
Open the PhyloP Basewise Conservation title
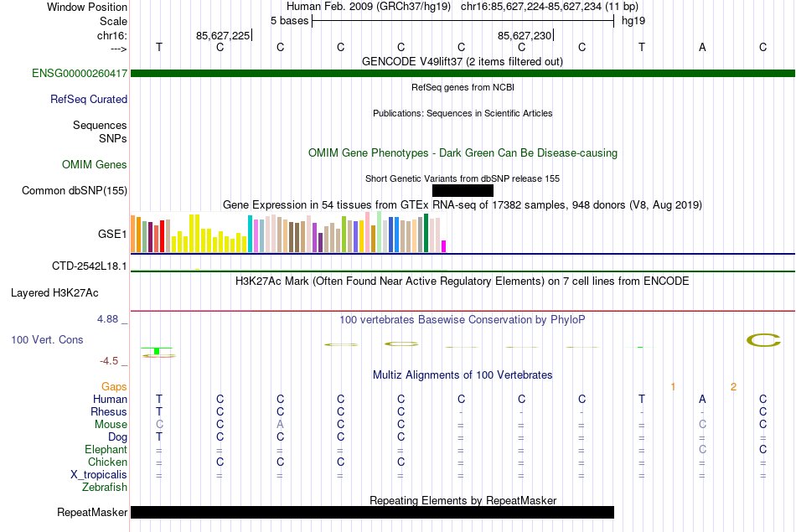click(463, 319)
